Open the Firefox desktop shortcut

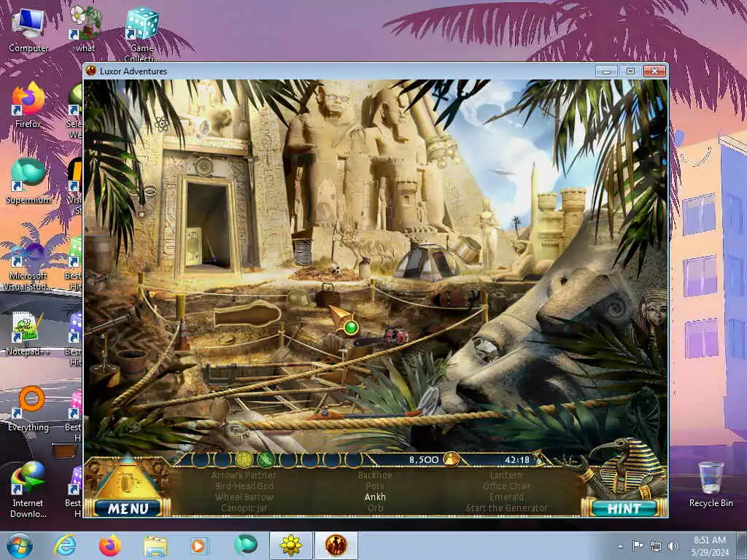click(28, 105)
